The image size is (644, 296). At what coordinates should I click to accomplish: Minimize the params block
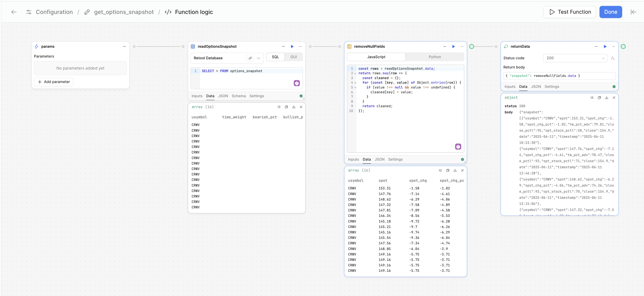click(124, 46)
